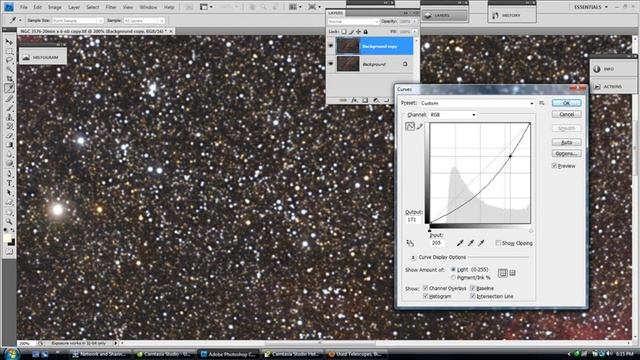
Task: Choose draw-curve pencil mode in Curves
Action: (x=420, y=127)
